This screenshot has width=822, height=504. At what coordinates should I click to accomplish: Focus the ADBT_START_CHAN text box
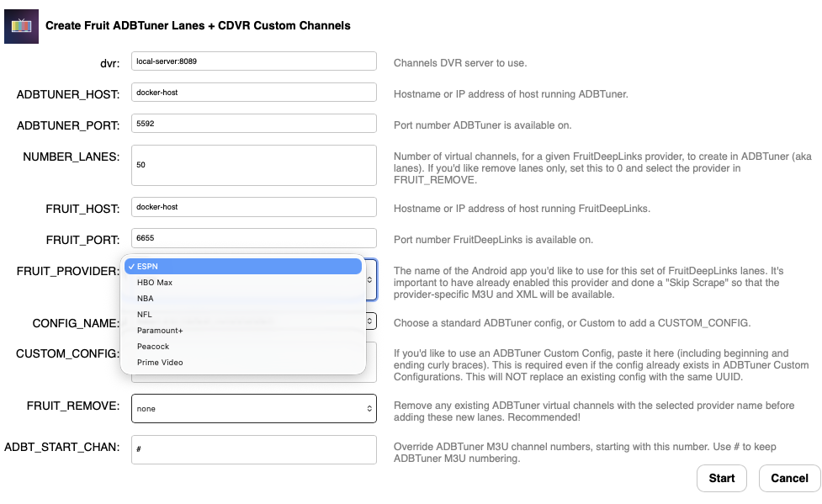coord(253,449)
